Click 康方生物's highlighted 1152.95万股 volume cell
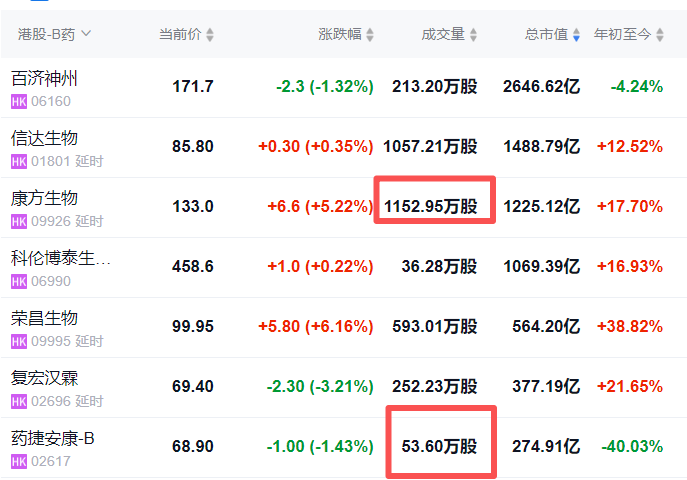 pos(433,206)
